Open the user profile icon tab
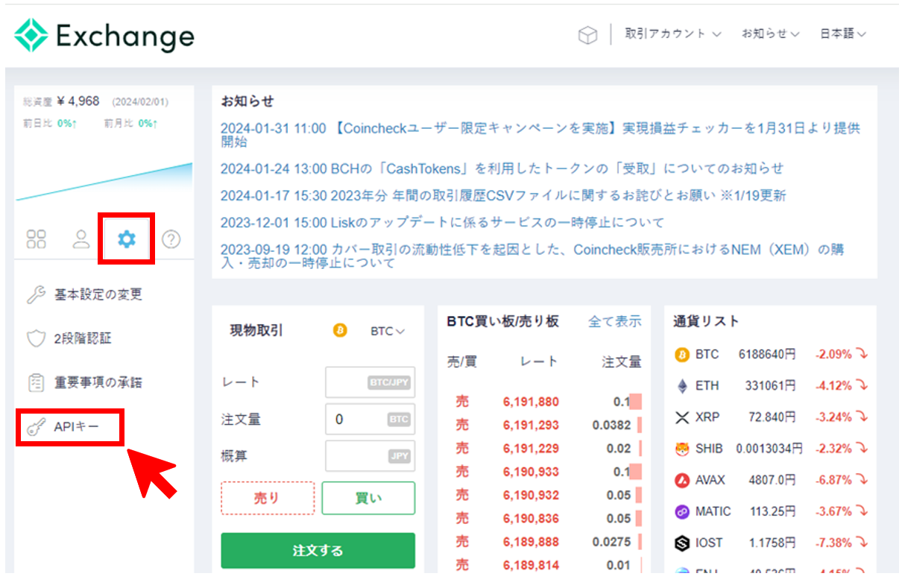902x588 pixels. tap(81, 239)
